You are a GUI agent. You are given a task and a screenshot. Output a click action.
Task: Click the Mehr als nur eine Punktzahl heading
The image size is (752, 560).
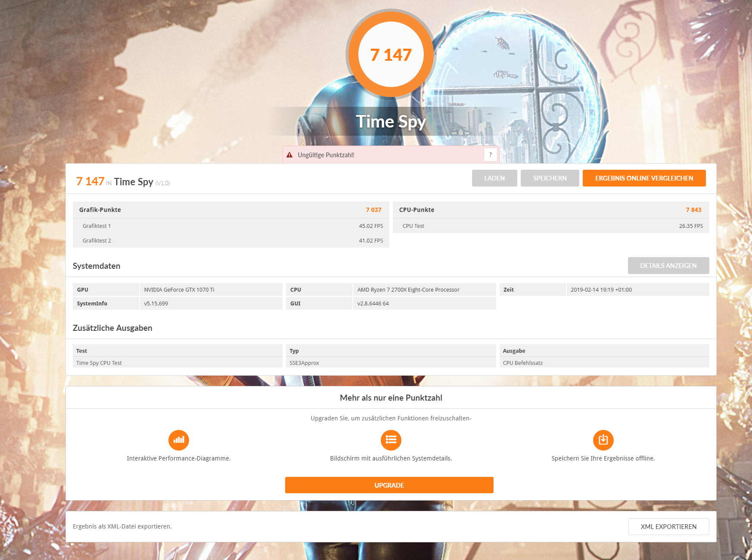(x=391, y=398)
